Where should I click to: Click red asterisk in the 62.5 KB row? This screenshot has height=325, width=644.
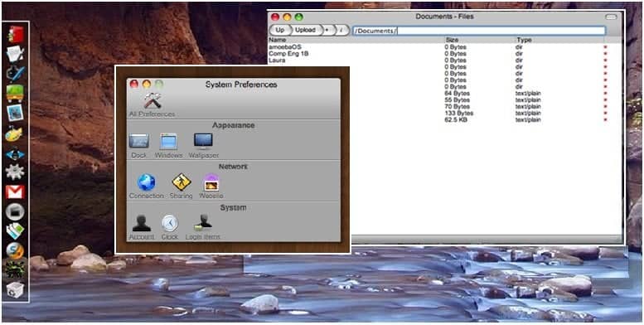[x=605, y=120]
